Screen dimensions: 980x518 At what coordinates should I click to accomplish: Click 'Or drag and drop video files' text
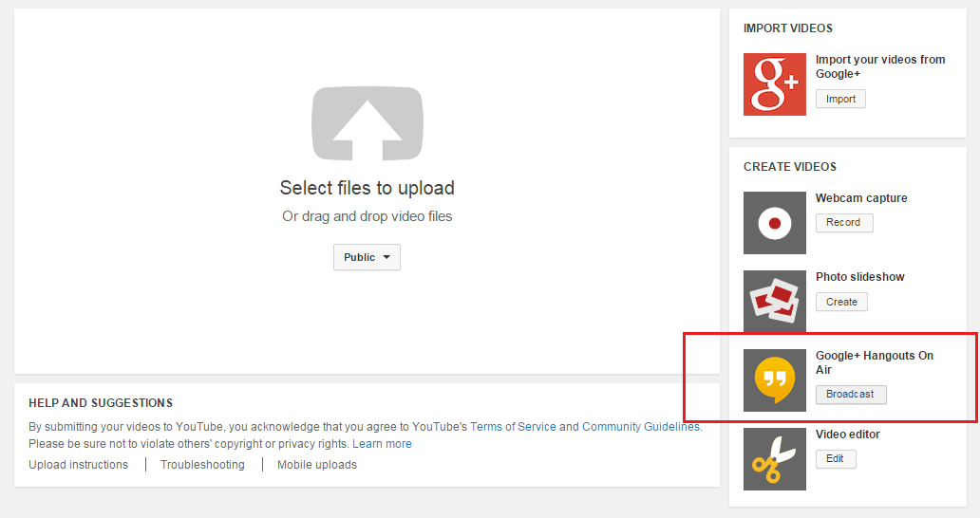(x=367, y=216)
